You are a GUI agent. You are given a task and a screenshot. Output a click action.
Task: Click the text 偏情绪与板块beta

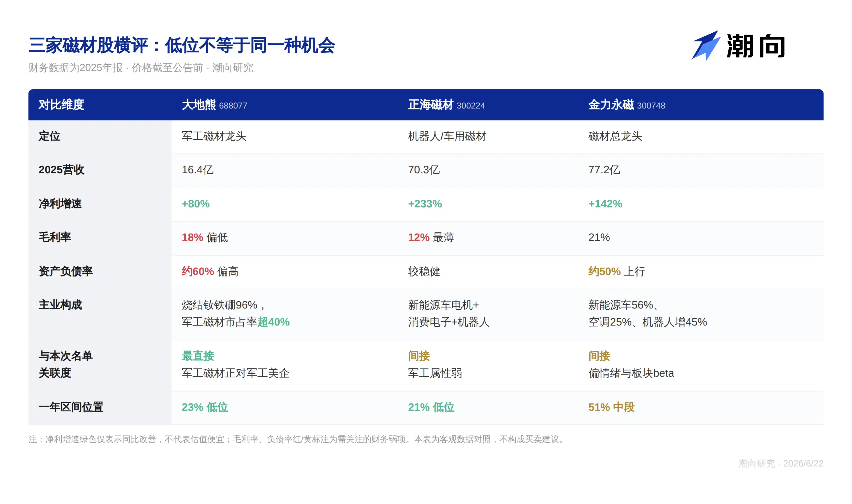631,373
